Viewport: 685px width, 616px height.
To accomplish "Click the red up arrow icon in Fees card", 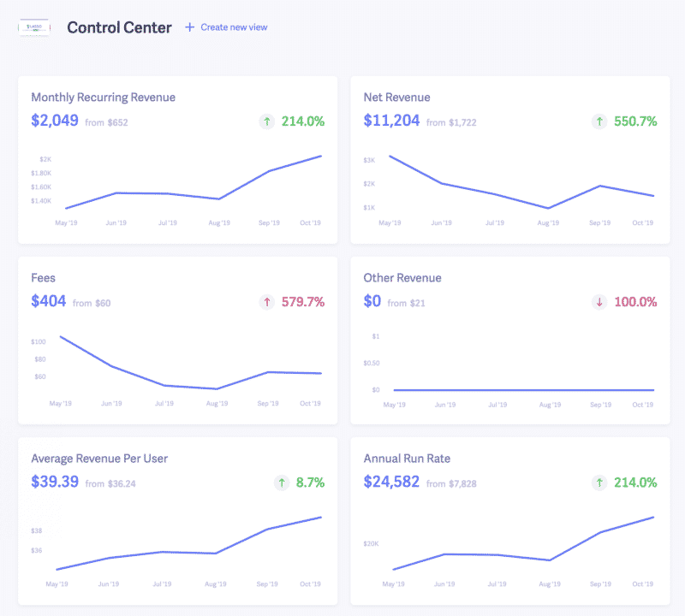I will pyautogui.click(x=267, y=302).
